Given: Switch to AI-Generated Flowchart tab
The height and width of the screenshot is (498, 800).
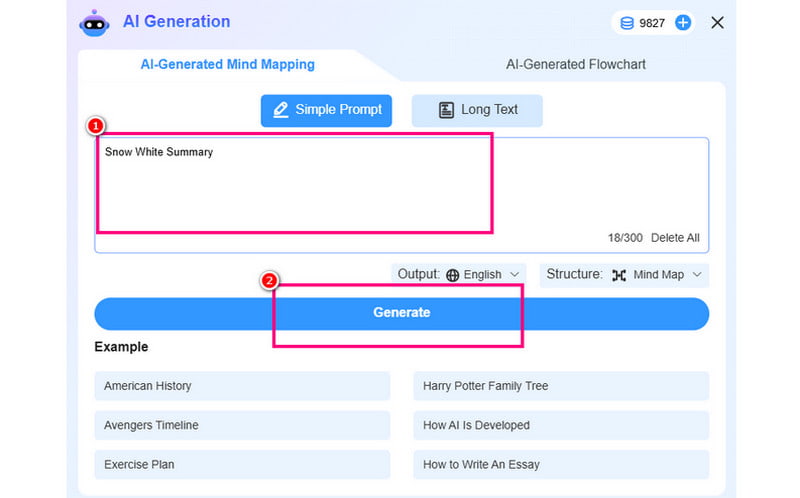Looking at the screenshot, I should coord(576,64).
